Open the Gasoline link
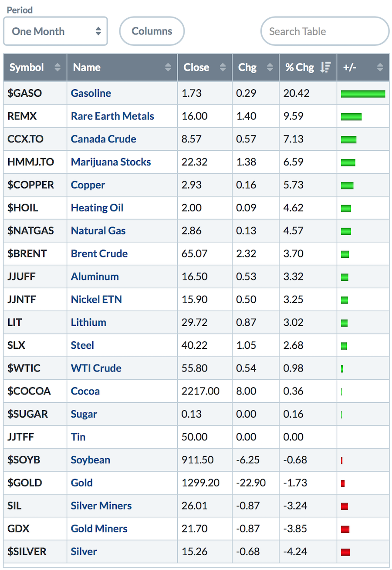Image resolution: width=392 pixels, height=570 pixels. tap(91, 93)
